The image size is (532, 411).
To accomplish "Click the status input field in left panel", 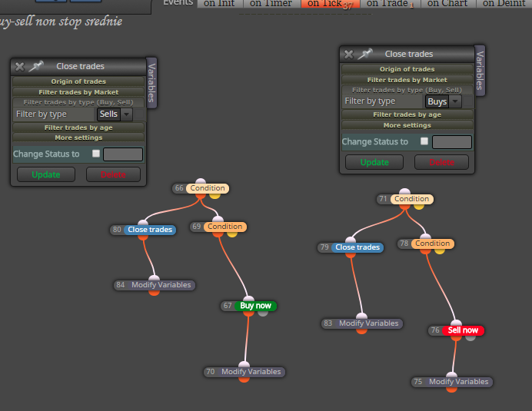I will point(123,154).
